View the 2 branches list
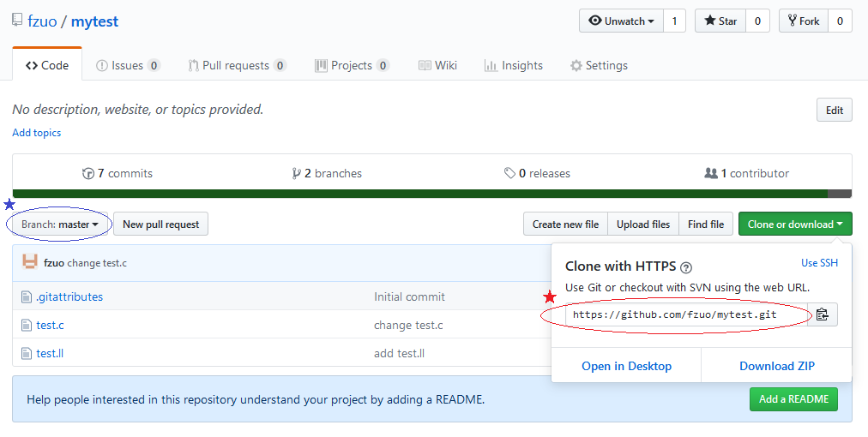The width and height of the screenshot is (868, 437). coord(327,173)
